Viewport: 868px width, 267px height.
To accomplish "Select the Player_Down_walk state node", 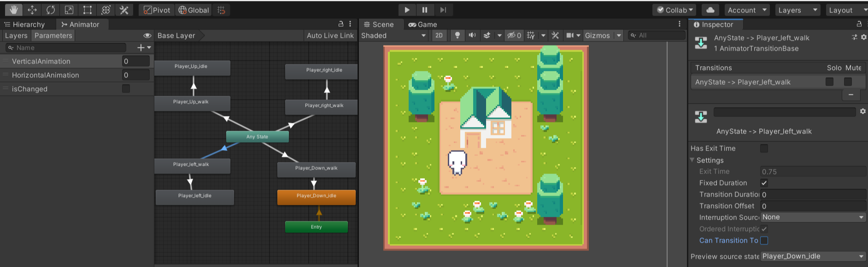I will point(317,169).
